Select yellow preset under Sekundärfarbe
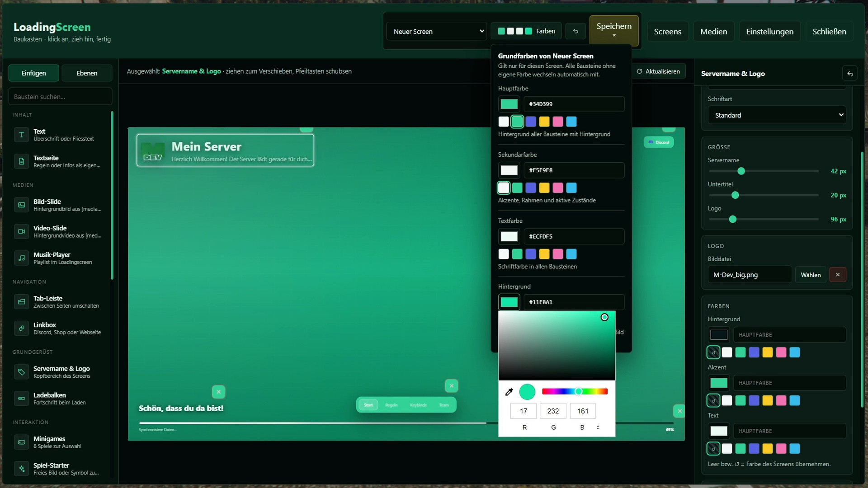 tap(544, 188)
